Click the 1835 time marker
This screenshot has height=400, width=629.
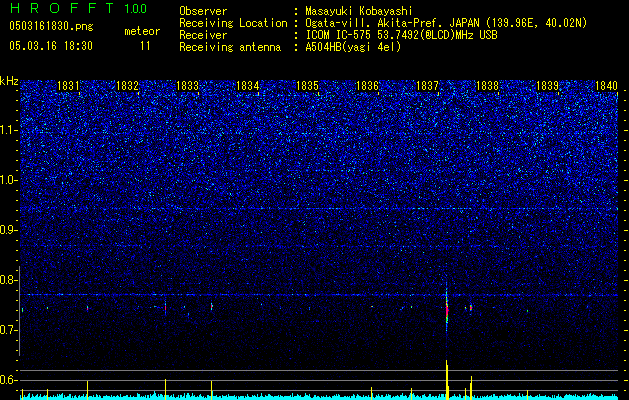(x=307, y=86)
